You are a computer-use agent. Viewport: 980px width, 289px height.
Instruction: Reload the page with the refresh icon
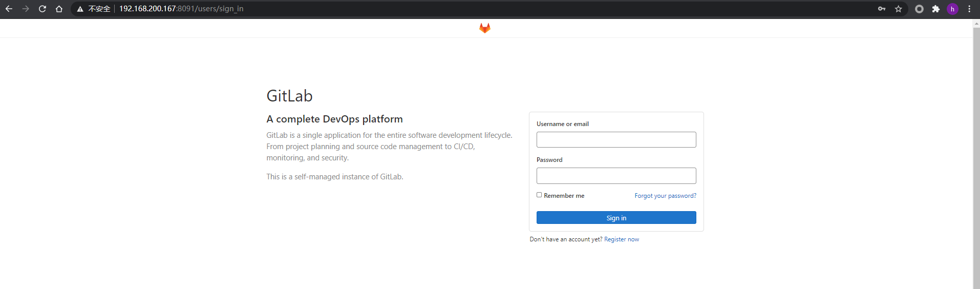42,9
